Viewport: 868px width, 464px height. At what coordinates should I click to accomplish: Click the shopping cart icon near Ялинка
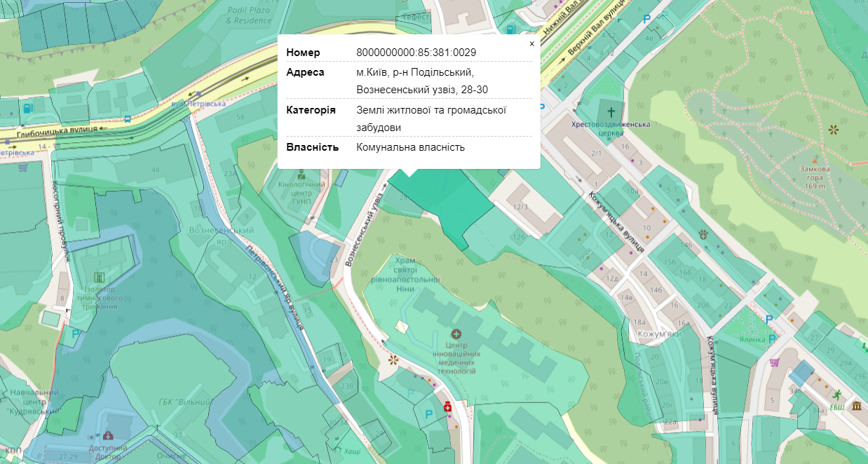775,362
